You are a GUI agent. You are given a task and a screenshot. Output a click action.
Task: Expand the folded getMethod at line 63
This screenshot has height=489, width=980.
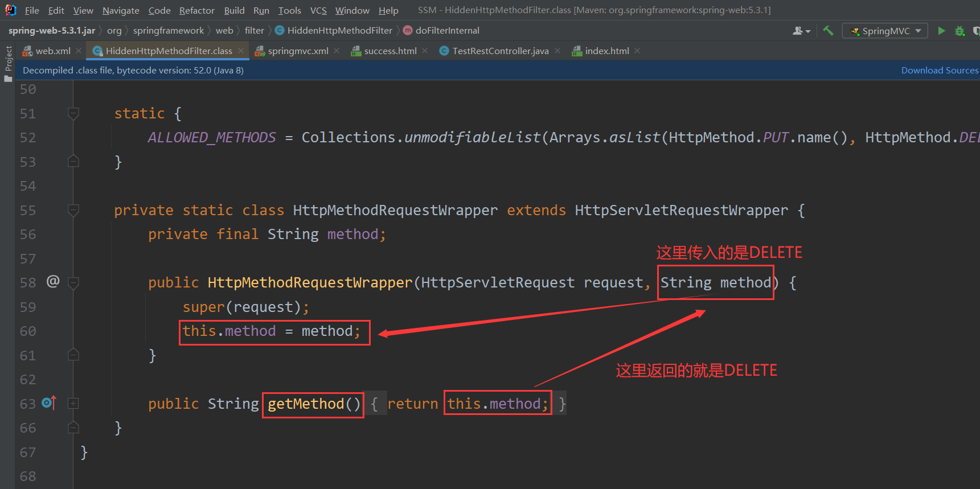click(73, 403)
